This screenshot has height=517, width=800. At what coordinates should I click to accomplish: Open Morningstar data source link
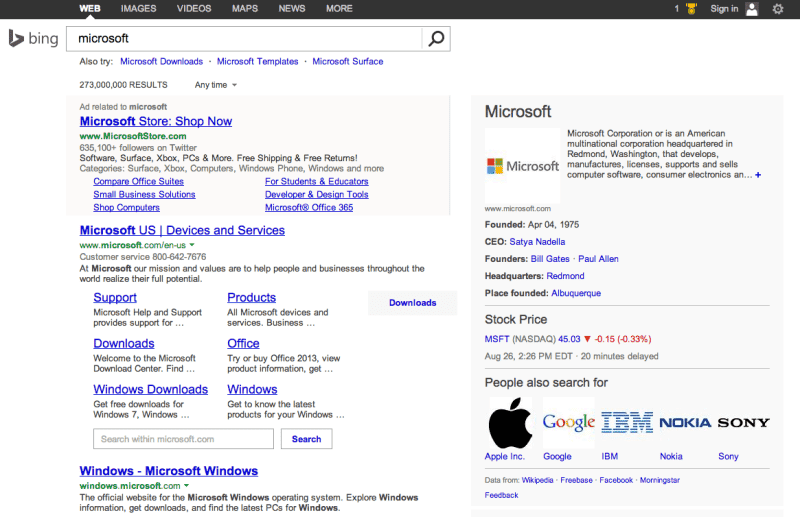pyautogui.click(x=660, y=480)
